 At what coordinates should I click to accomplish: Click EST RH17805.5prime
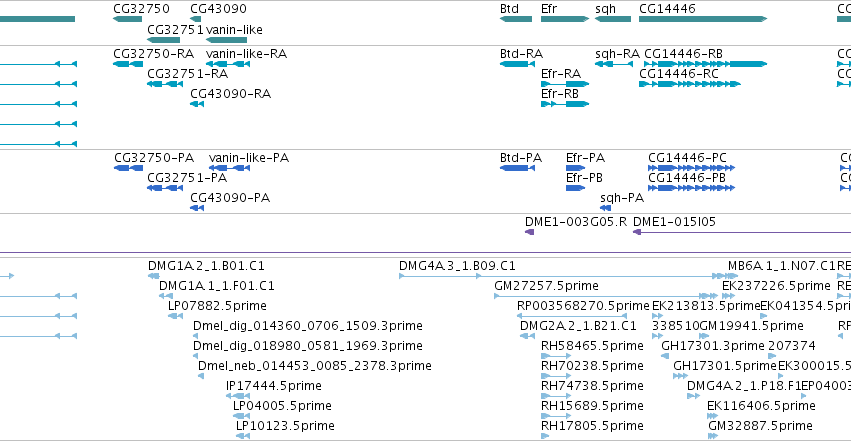[546, 436]
